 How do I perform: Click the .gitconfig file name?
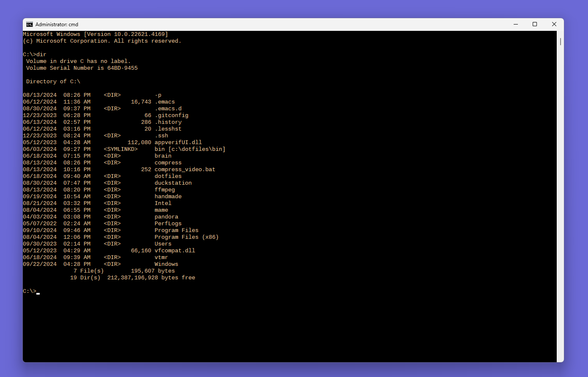point(171,115)
